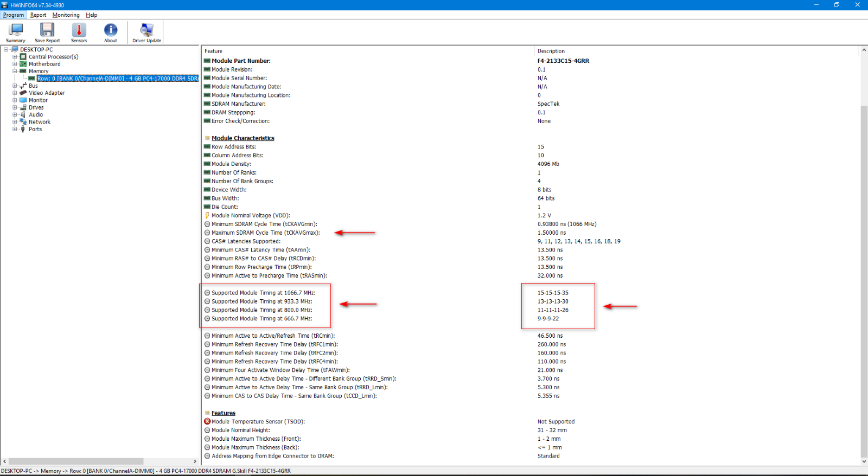Select Supported Module Timing at 933.3 MHz
This screenshot has width=868, height=476.
[x=532, y=301]
